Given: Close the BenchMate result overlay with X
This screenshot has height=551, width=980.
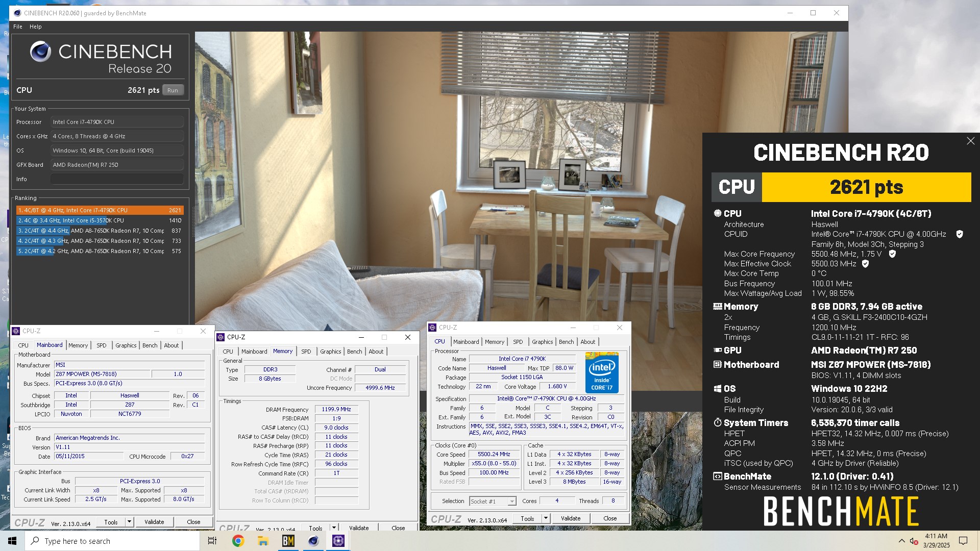Looking at the screenshot, I should (x=970, y=141).
